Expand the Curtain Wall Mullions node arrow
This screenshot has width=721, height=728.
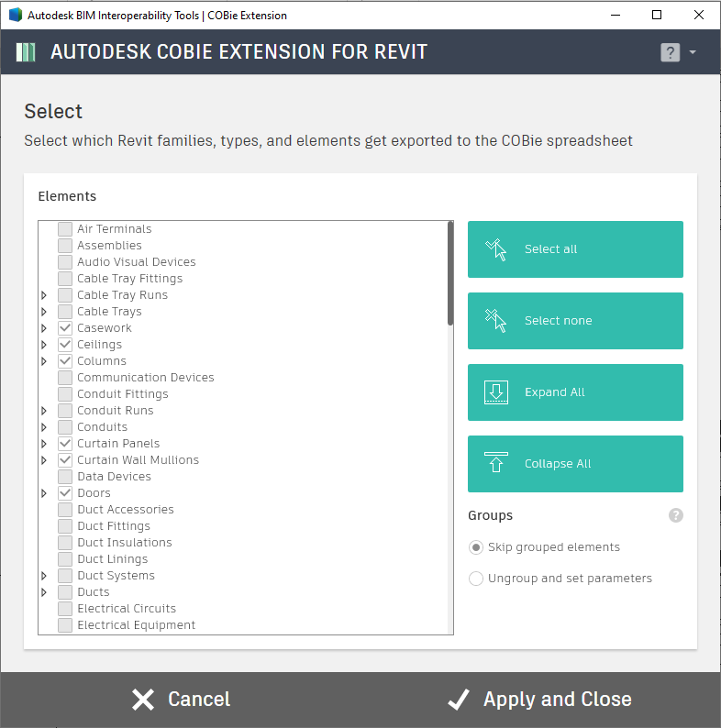point(44,460)
